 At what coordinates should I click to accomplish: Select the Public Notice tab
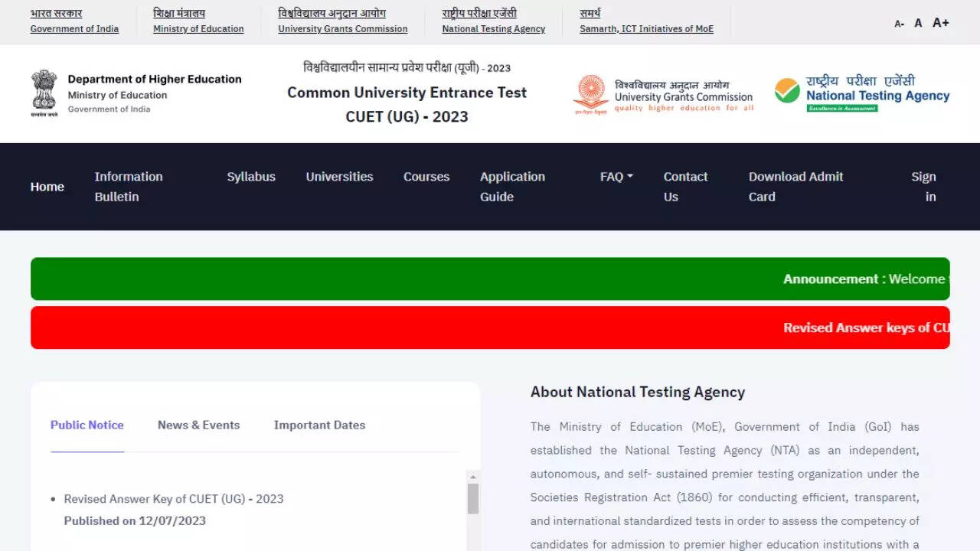[87, 425]
